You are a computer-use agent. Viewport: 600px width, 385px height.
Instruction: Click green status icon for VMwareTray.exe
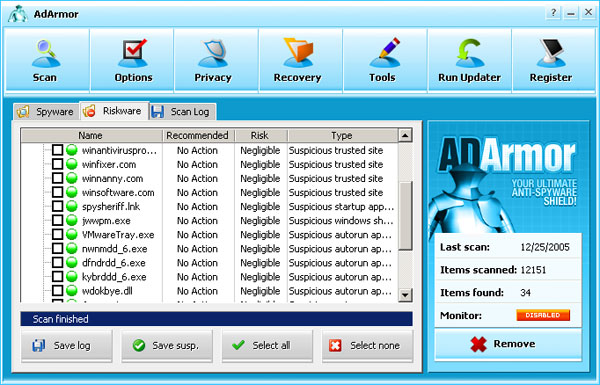(x=72, y=234)
